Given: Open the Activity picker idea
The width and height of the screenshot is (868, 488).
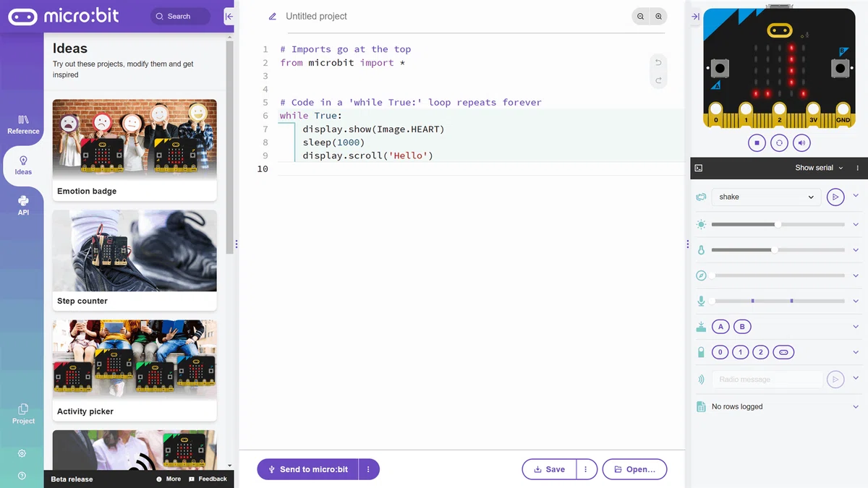Looking at the screenshot, I should pos(135,370).
